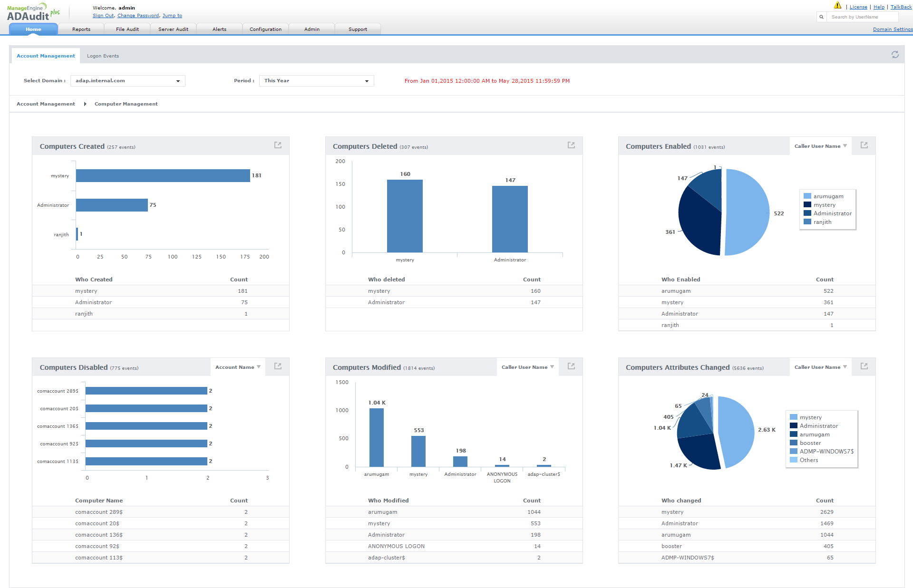
Task: Click the refresh icon on the dashboard
Action: pyautogui.click(x=895, y=55)
